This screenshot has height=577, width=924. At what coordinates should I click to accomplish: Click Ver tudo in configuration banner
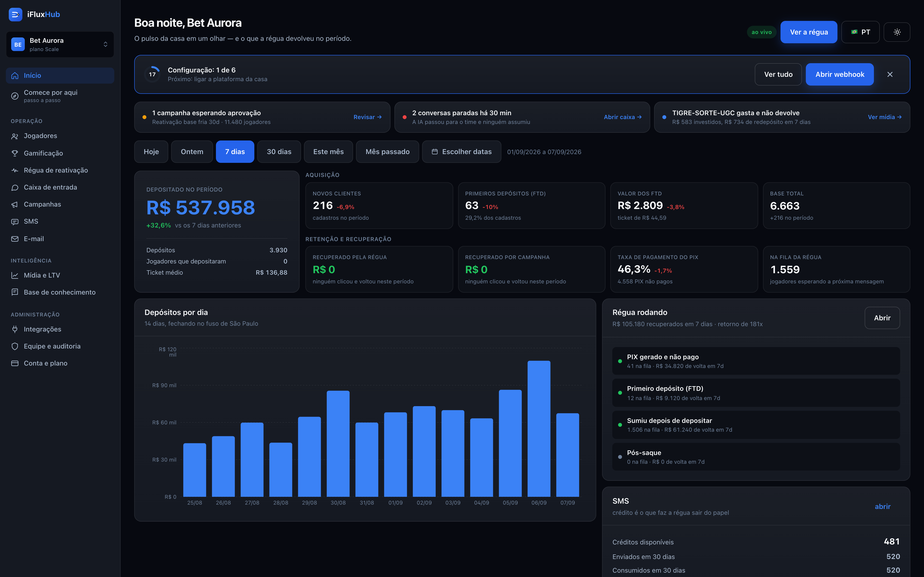click(x=778, y=74)
